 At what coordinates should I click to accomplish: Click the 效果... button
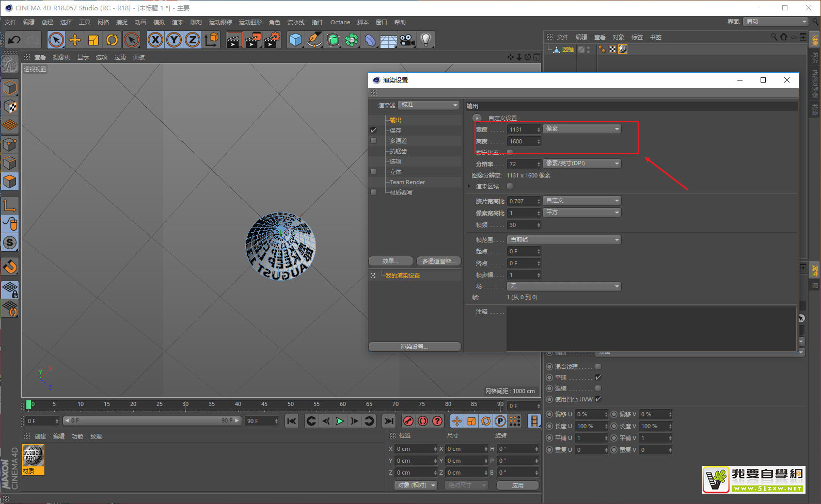tap(391, 261)
